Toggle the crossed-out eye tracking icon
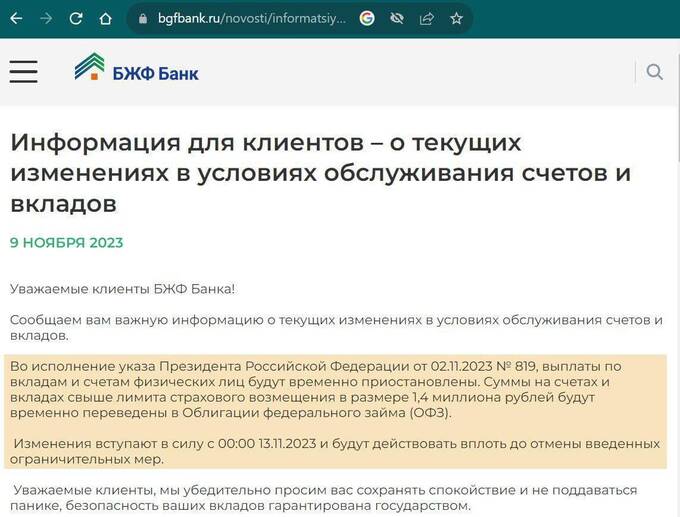Screen dimensions: 680x517 (397, 19)
